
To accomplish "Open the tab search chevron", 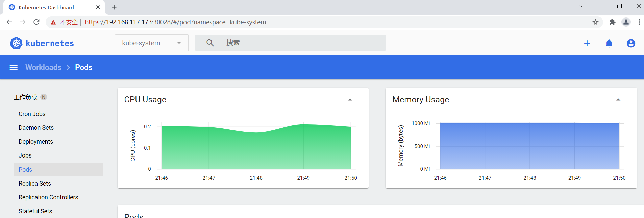I will click(581, 6).
